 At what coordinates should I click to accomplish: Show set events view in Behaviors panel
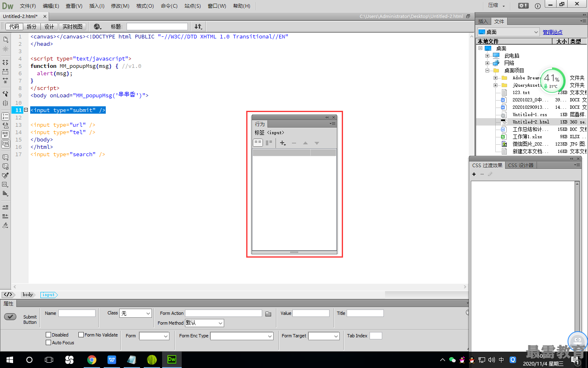point(258,143)
